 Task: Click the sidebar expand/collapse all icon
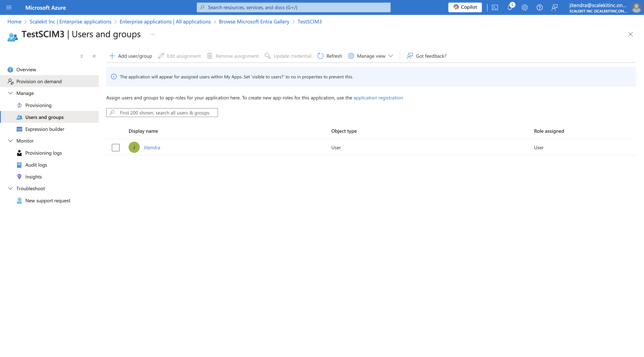pos(81,56)
